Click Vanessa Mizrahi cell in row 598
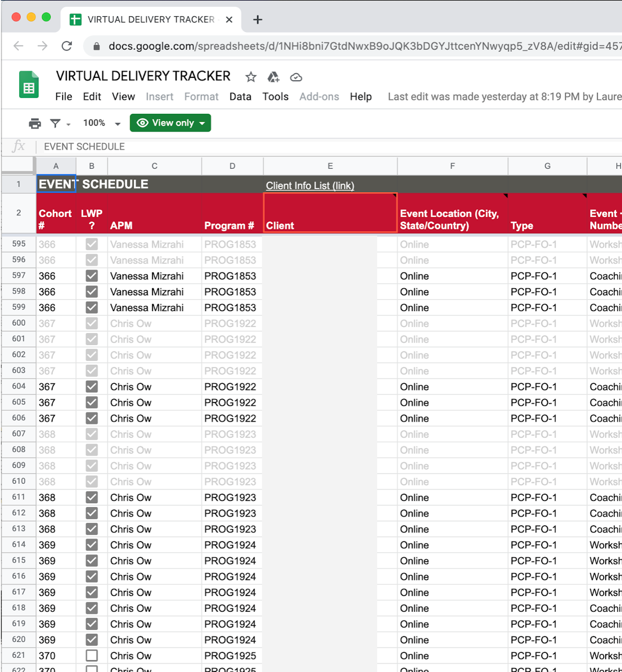 154,292
